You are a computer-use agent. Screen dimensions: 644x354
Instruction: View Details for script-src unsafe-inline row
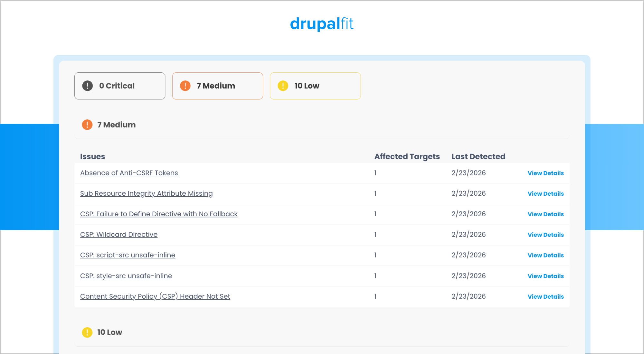point(545,256)
